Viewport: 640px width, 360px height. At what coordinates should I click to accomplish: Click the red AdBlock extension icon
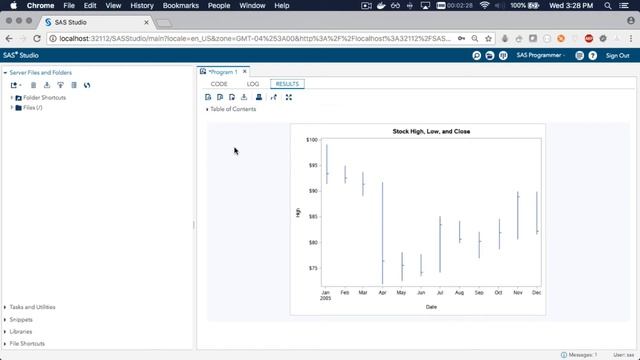coord(589,38)
